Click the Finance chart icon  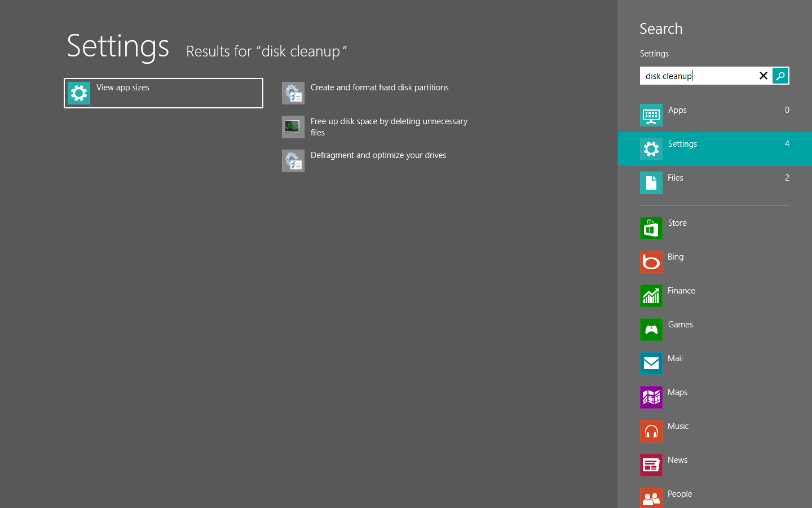[651, 296]
